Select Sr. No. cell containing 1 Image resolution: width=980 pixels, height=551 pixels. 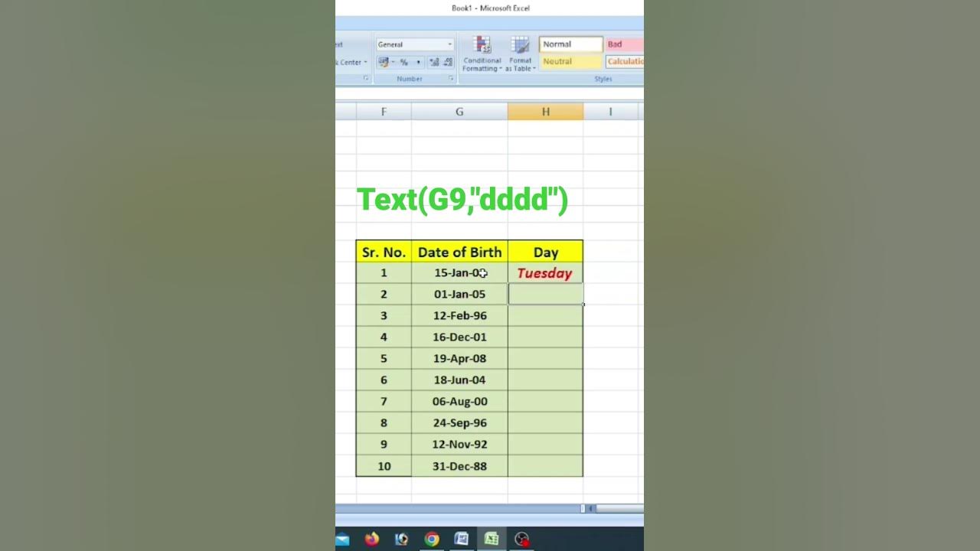pyautogui.click(x=384, y=273)
